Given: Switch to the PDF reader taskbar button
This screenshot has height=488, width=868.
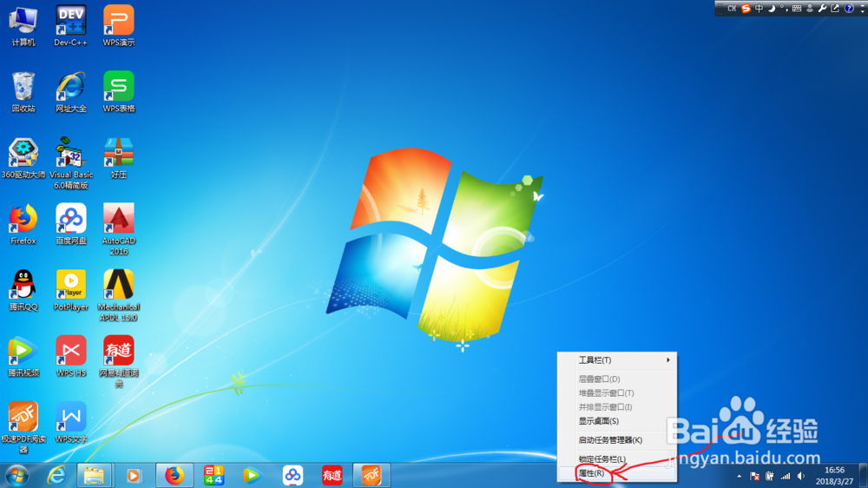Looking at the screenshot, I should (372, 475).
